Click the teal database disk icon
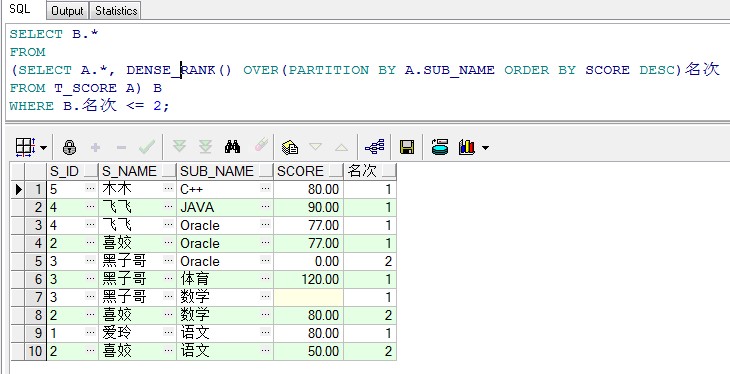 click(439, 147)
